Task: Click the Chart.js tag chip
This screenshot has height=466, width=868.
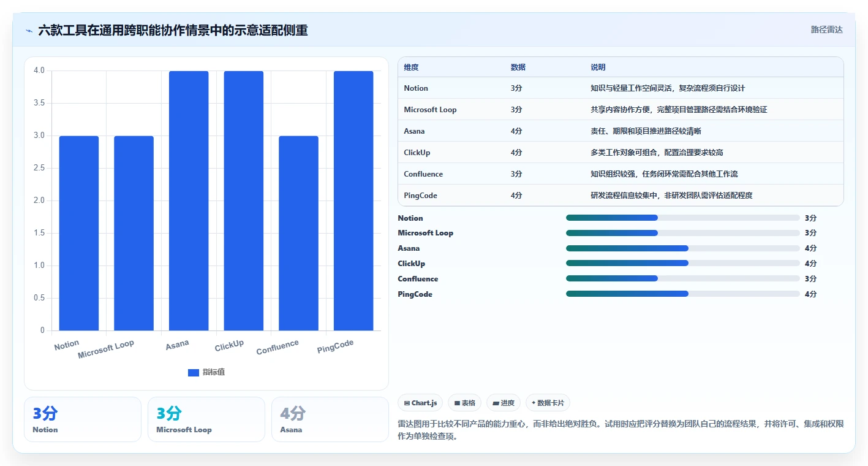Action: 420,403
